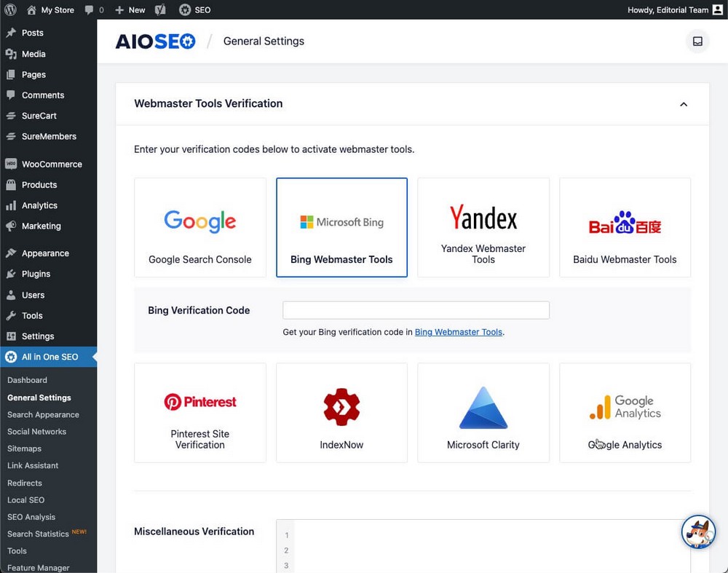
Task: Open Redirects submenu
Action: tap(25, 483)
